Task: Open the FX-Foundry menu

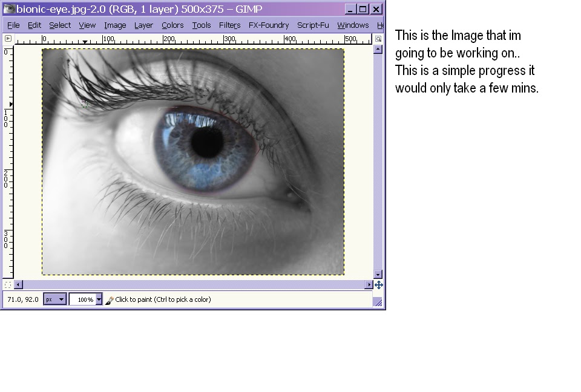Action: point(269,25)
